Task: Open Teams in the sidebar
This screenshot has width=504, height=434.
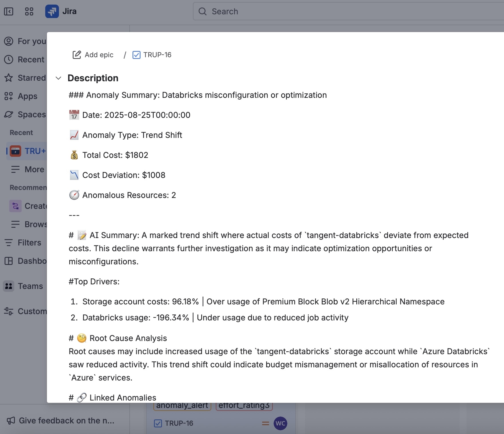Action: pos(23,286)
